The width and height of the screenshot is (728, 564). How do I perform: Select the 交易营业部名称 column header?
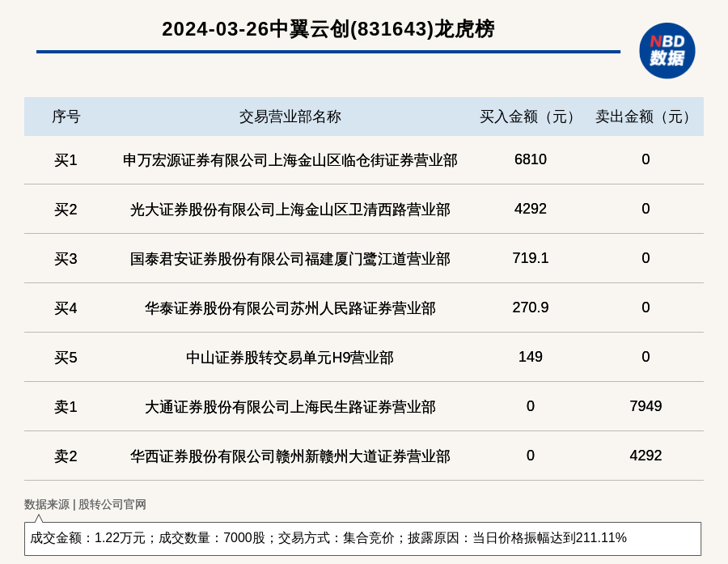click(x=290, y=117)
